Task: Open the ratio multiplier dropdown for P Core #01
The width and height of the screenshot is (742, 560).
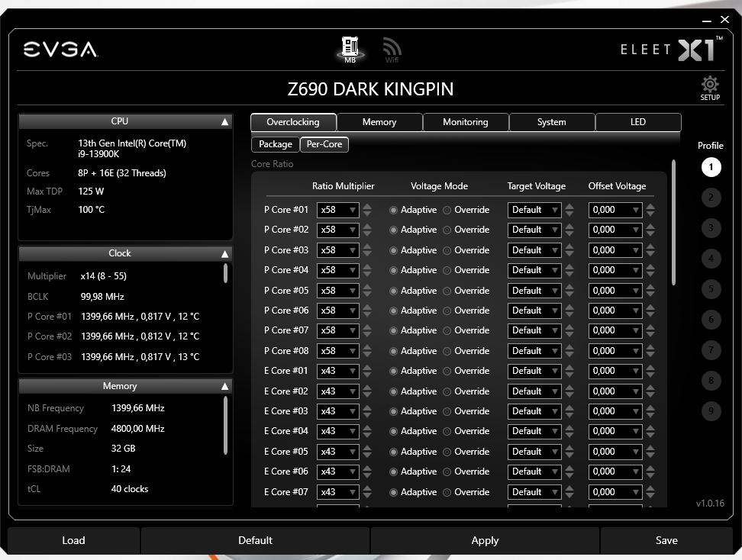Action: (x=338, y=209)
